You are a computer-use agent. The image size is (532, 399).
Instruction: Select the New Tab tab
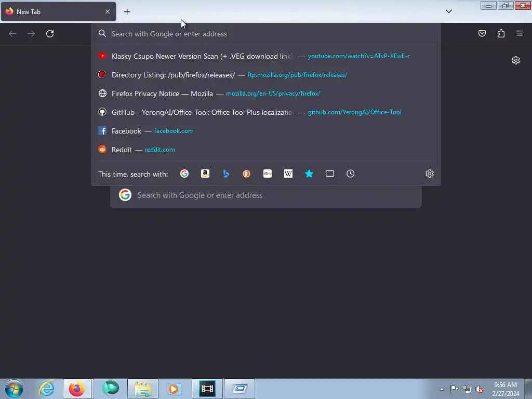pyautogui.click(x=58, y=11)
